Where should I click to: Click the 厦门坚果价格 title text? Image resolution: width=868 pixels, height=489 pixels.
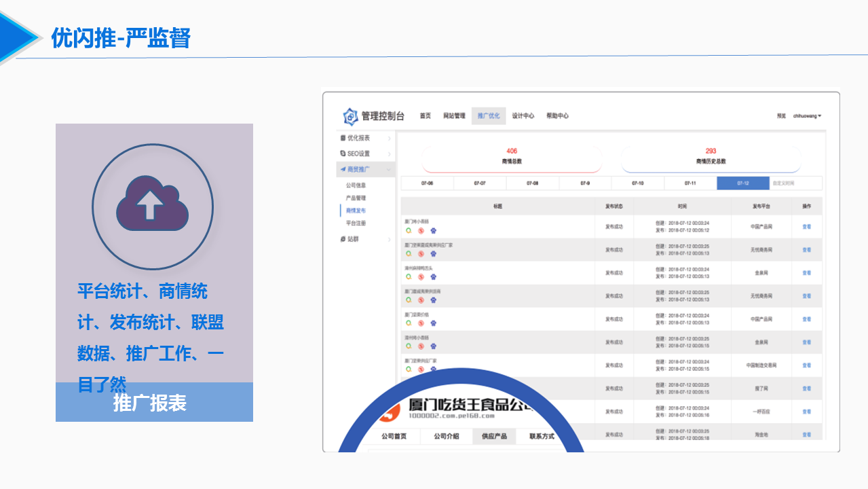coord(417,314)
